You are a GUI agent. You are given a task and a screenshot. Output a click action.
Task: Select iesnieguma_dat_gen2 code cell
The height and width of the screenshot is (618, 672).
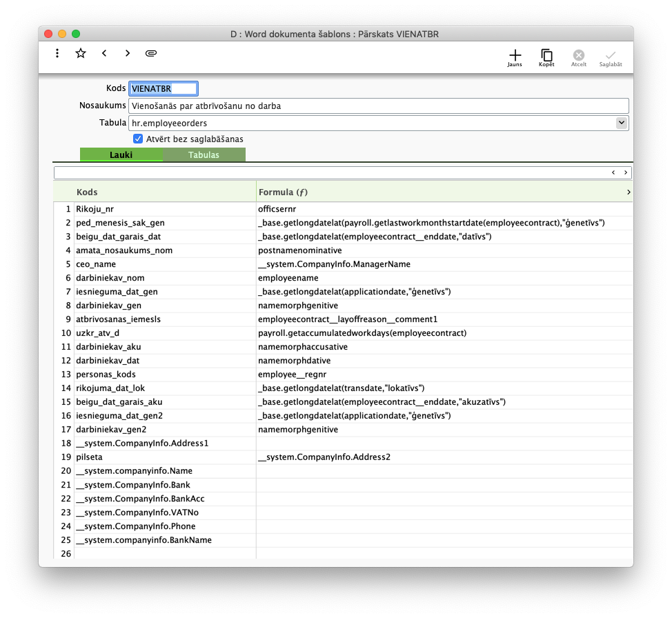coord(165,416)
